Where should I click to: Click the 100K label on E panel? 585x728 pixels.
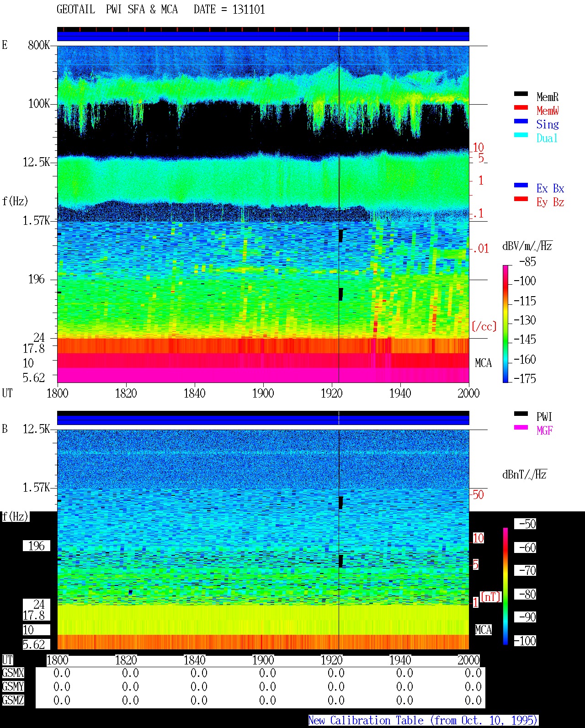(x=39, y=104)
